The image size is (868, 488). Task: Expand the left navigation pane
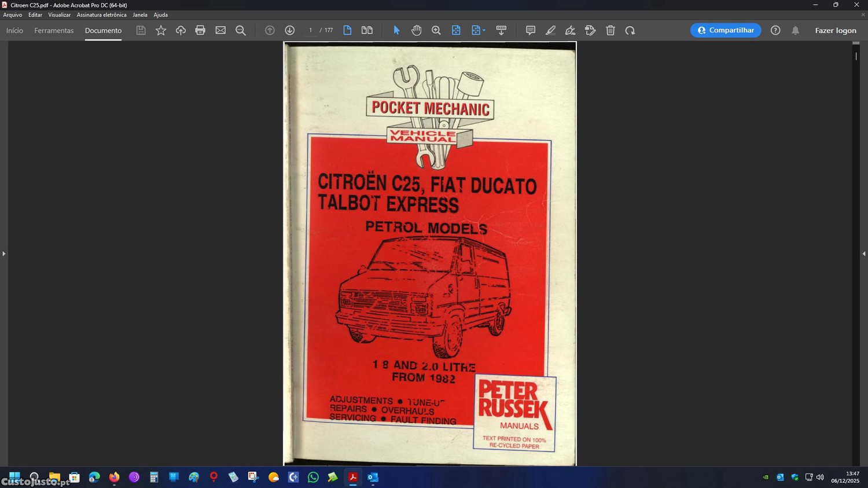click(3, 254)
